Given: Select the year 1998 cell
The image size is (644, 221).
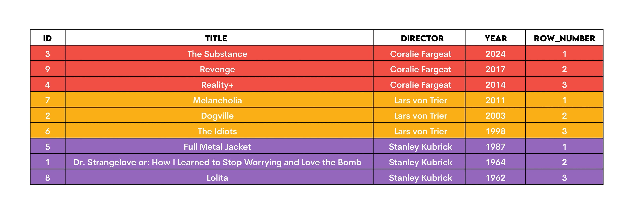Looking at the screenshot, I should click(496, 131).
